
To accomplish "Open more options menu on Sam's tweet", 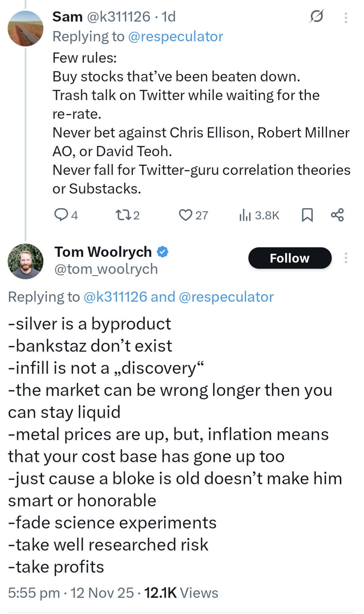I will [346, 18].
